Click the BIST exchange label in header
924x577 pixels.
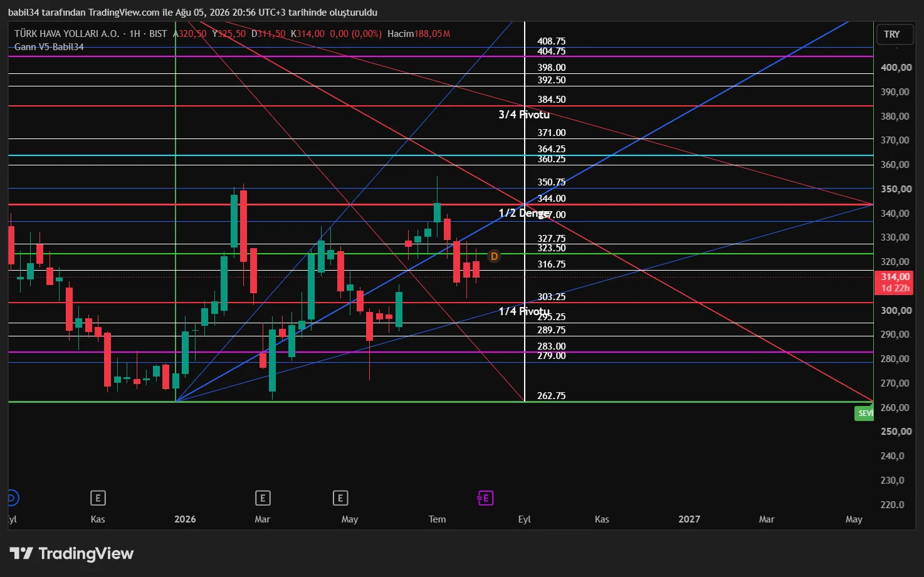pyautogui.click(x=158, y=34)
